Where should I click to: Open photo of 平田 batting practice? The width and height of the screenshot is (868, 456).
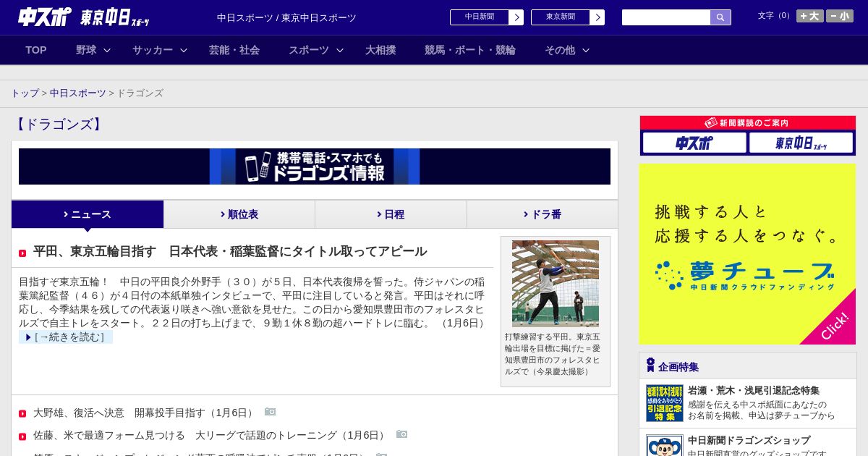pyautogui.click(x=556, y=284)
